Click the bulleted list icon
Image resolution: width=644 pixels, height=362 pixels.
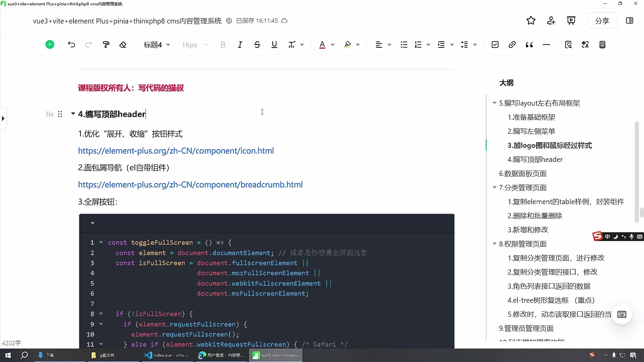click(x=404, y=45)
